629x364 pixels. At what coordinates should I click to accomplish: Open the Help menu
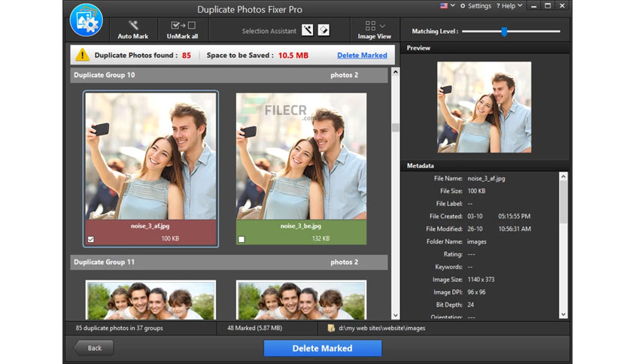point(509,5)
